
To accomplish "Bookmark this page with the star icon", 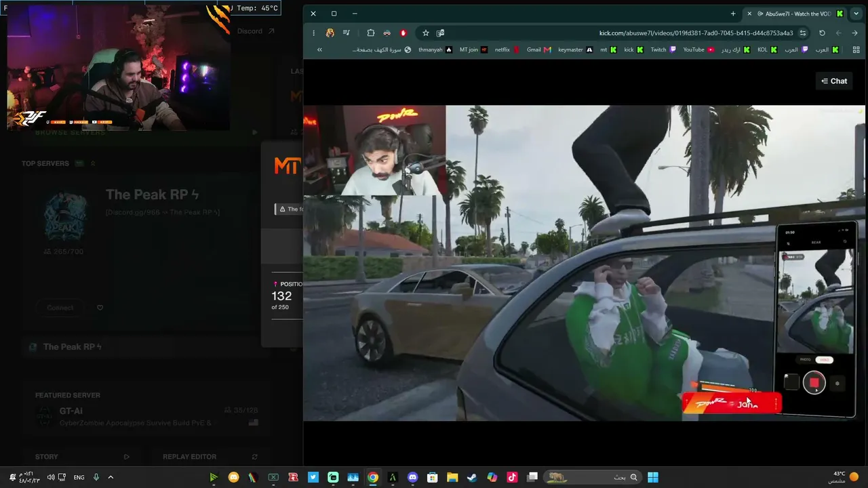I will [x=426, y=33].
